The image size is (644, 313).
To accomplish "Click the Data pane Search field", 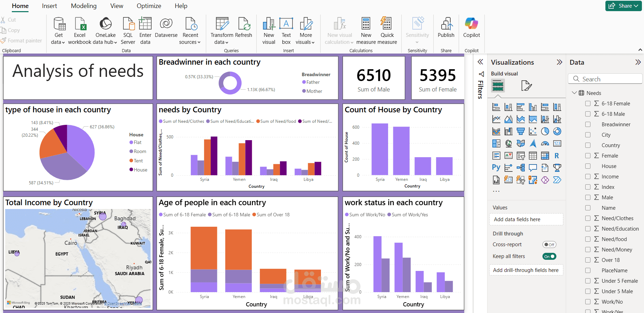I will click(x=605, y=79).
